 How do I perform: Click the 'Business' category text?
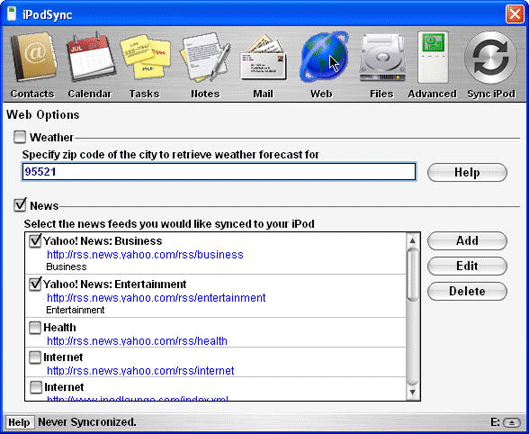click(x=66, y=267)
